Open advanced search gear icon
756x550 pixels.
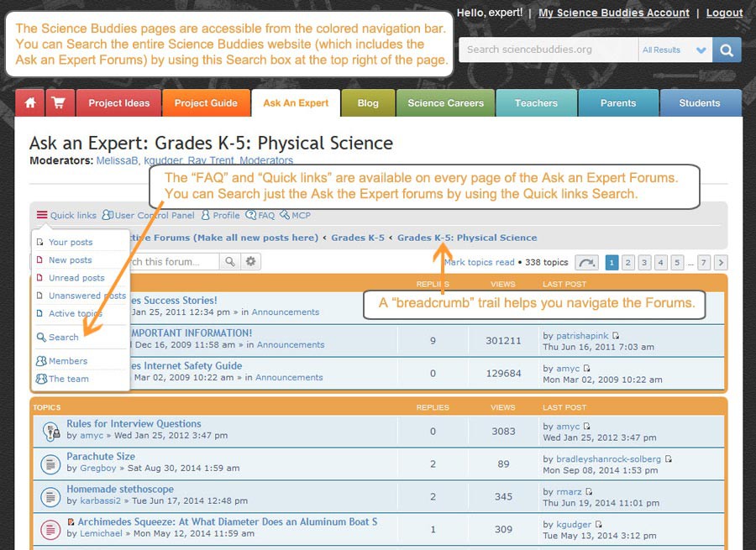(x=250, y=261)
